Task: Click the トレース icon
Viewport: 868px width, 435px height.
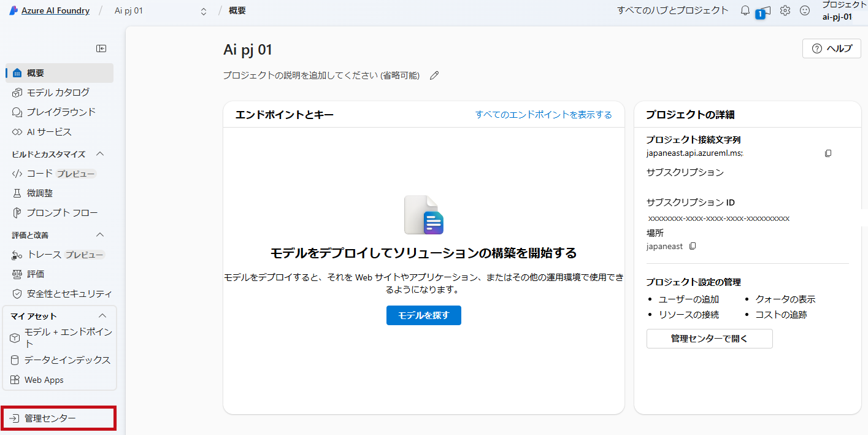Action: click(17, 255)
